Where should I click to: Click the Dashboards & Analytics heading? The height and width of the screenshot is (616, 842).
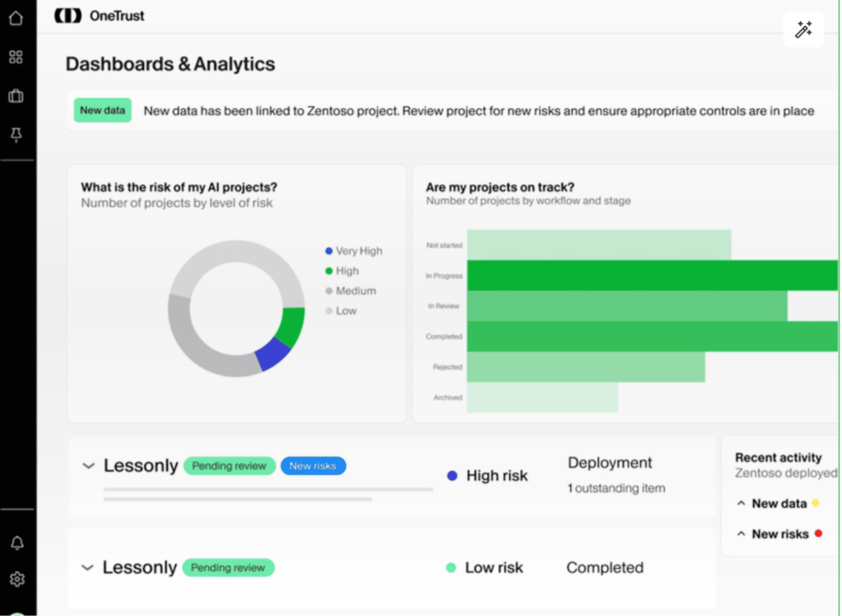pyautogui.click(x=170, y=64)
